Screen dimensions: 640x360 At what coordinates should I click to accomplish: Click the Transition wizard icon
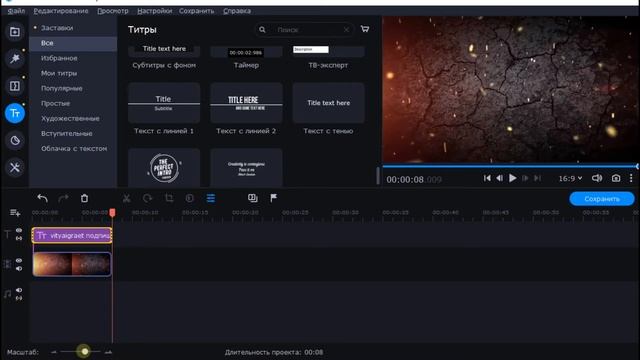tap(253, 198)
